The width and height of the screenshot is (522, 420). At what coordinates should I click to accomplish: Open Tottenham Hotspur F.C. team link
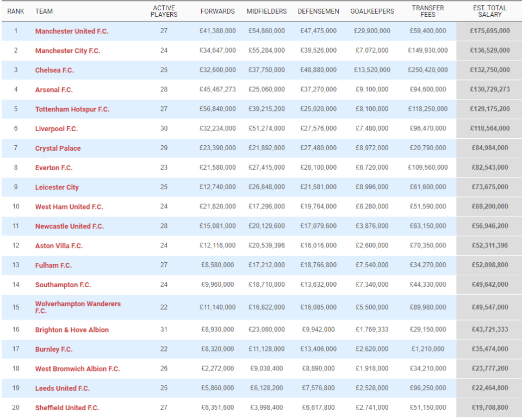(x=72, y=109)
